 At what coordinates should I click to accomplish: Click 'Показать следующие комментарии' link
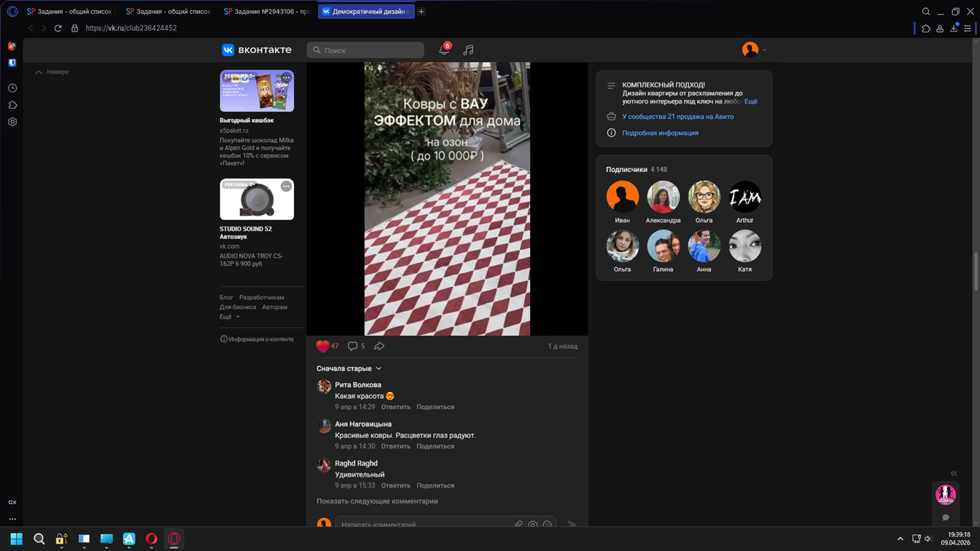point(377,501)
